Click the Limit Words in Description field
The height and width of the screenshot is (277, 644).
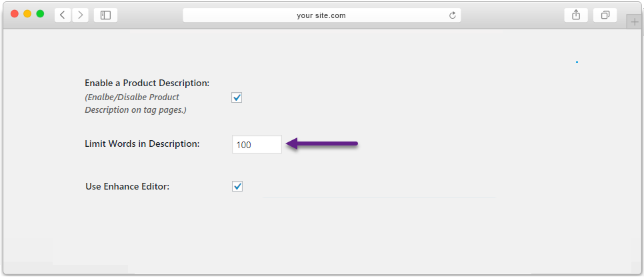click(257, 144)
